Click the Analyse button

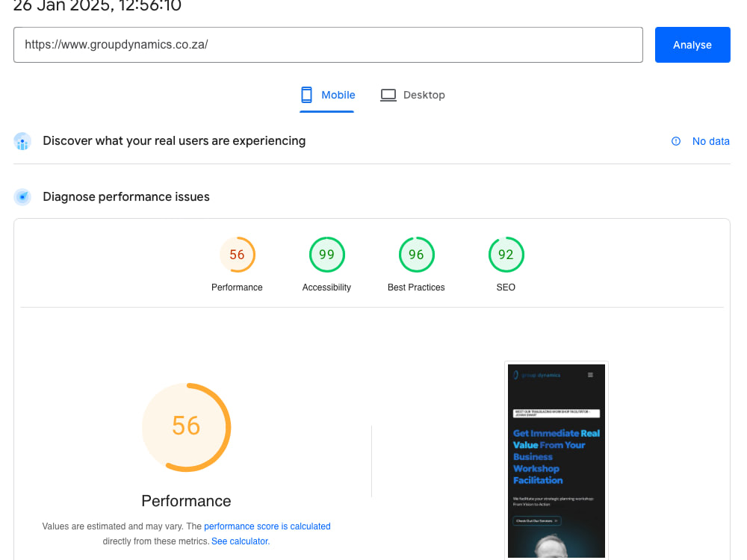tap(692, 45)
